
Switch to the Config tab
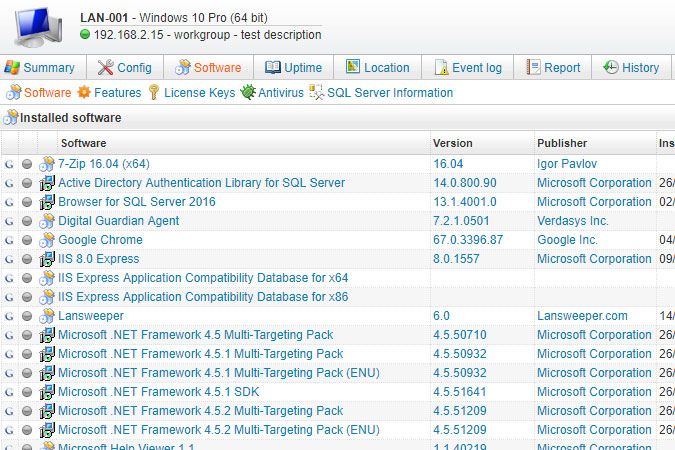[125, 68]
